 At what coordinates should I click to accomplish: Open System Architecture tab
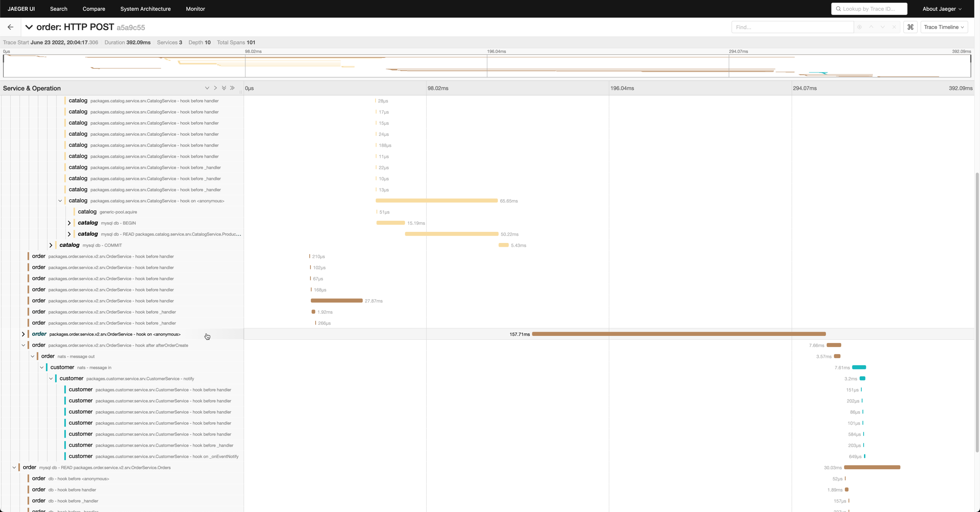pos(145,9)
